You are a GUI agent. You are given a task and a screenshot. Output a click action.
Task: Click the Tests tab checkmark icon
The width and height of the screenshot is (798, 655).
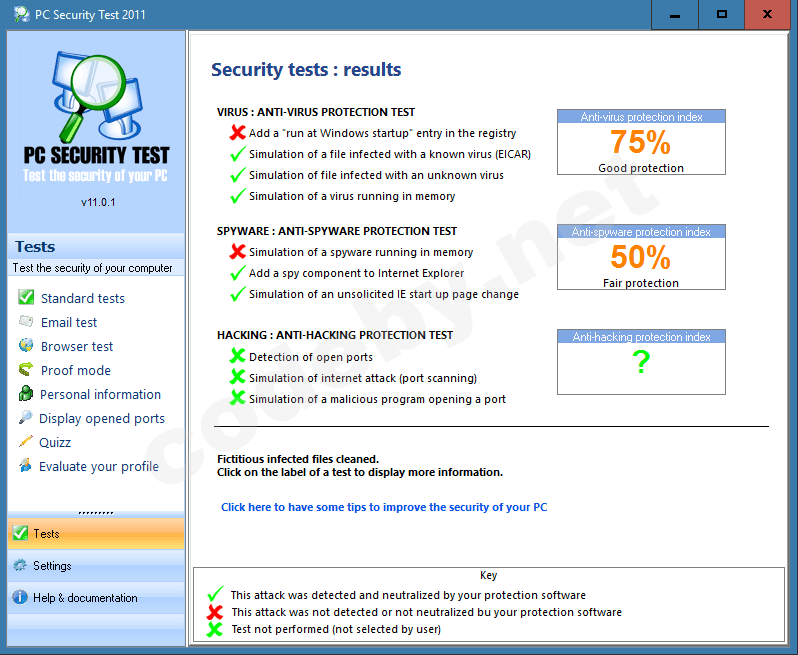tap(20, 533)
